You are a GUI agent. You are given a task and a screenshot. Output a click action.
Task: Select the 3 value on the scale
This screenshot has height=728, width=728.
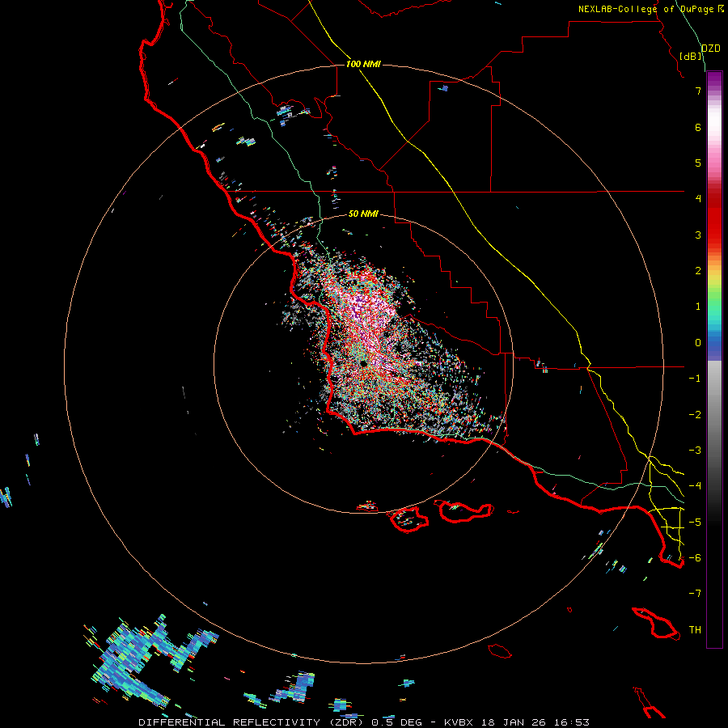click(x=698, y=235)
